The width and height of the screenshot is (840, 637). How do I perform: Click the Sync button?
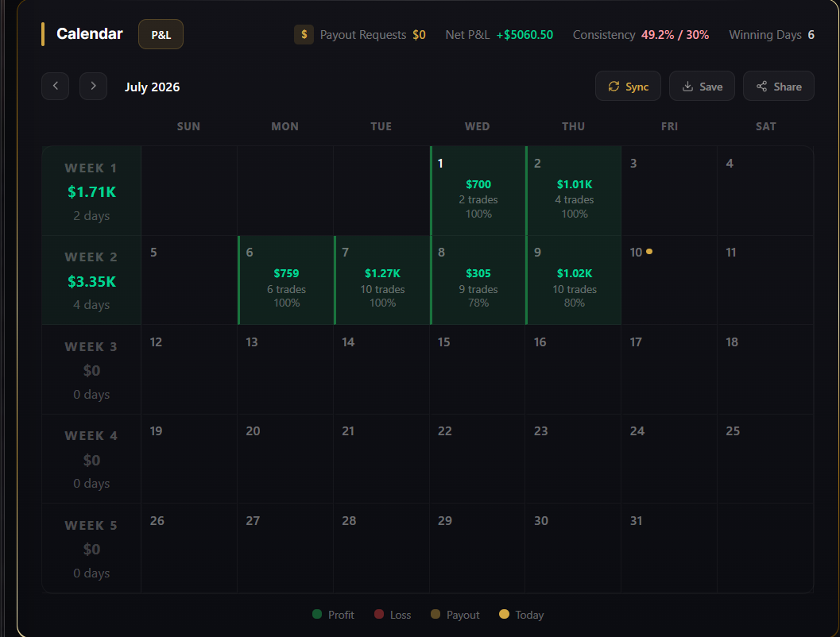[x=628, y=87]
